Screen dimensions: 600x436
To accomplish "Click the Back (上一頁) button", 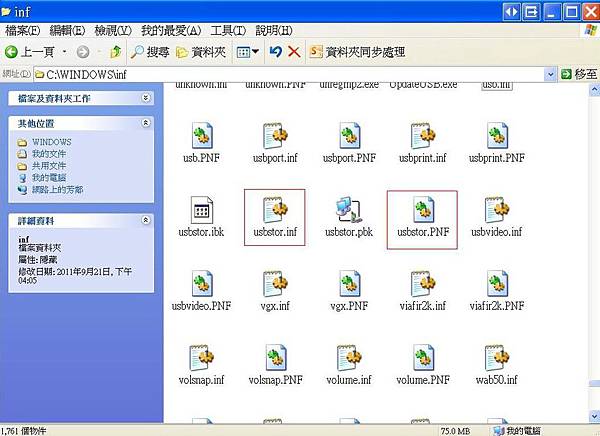I will tap(29, 52).
